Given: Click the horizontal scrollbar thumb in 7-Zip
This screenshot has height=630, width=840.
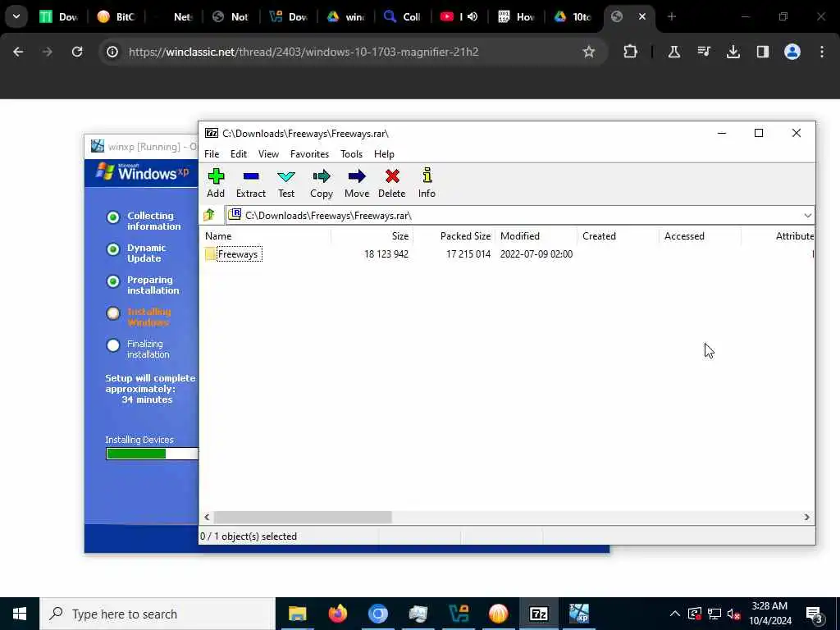Looking at the screenshot, I should [303, 517].
